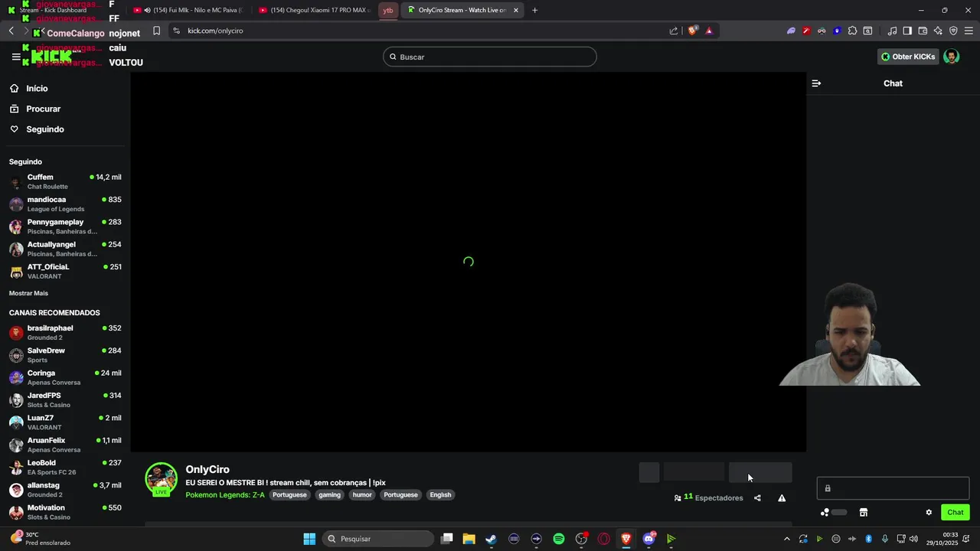Open Motivation recommended channel
The width and height of the screenshot is (980, 551).
click(x=64, y=512)
